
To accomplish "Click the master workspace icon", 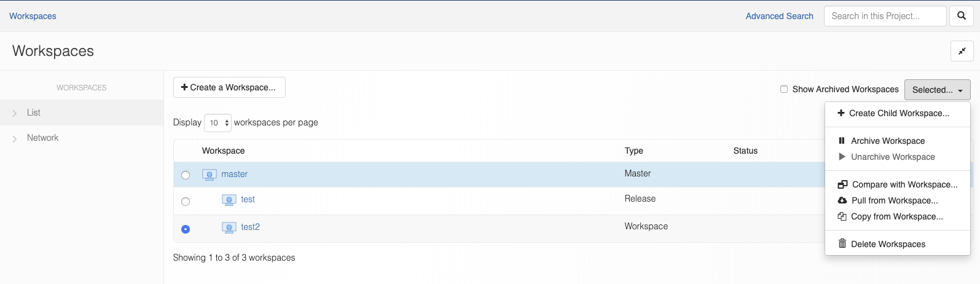I will click(x=209, y=175).
